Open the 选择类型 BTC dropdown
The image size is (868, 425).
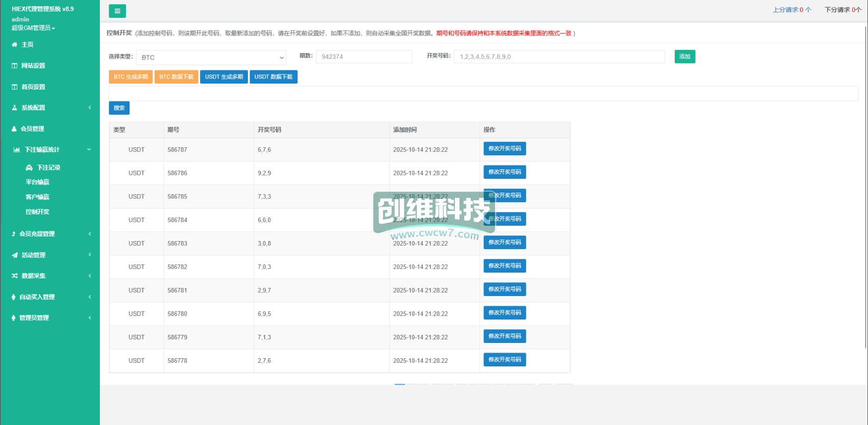[x=211, y=58]
